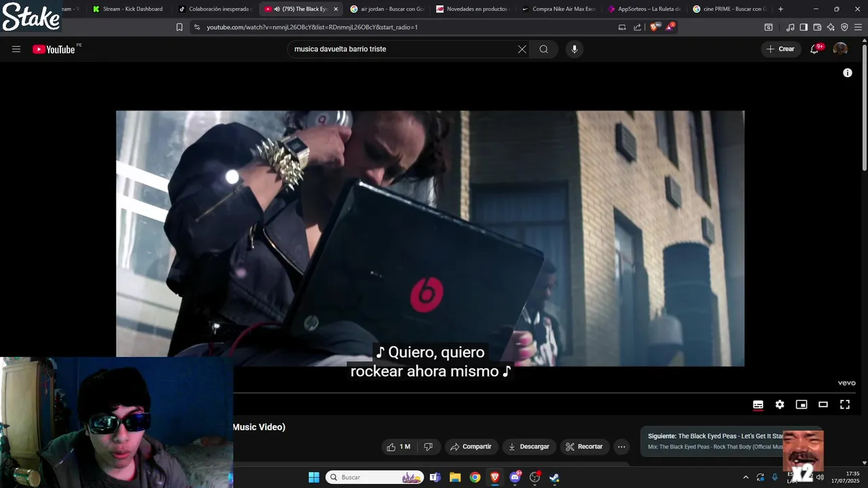
Task: Open a new browser tab
Action: (x=781, y=9)
